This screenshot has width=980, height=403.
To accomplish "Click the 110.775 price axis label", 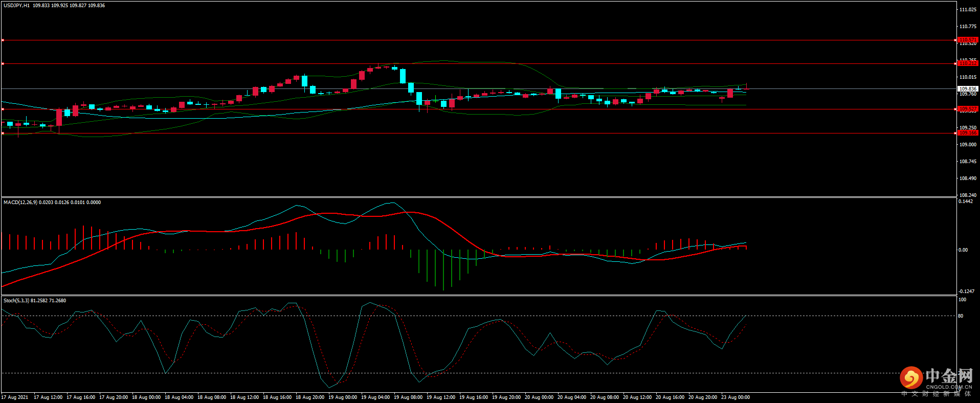I will [968, 27].
